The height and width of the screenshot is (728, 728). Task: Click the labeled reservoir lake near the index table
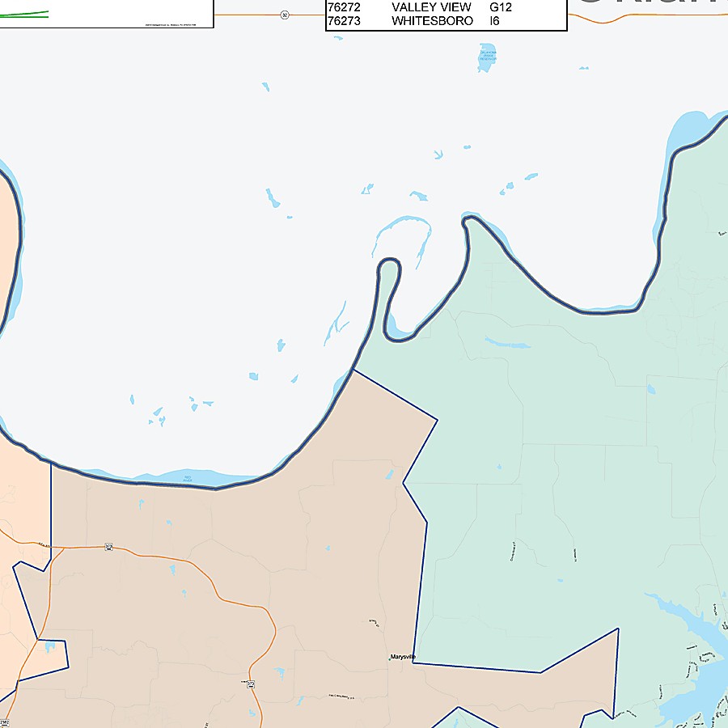tap(487, 57)
